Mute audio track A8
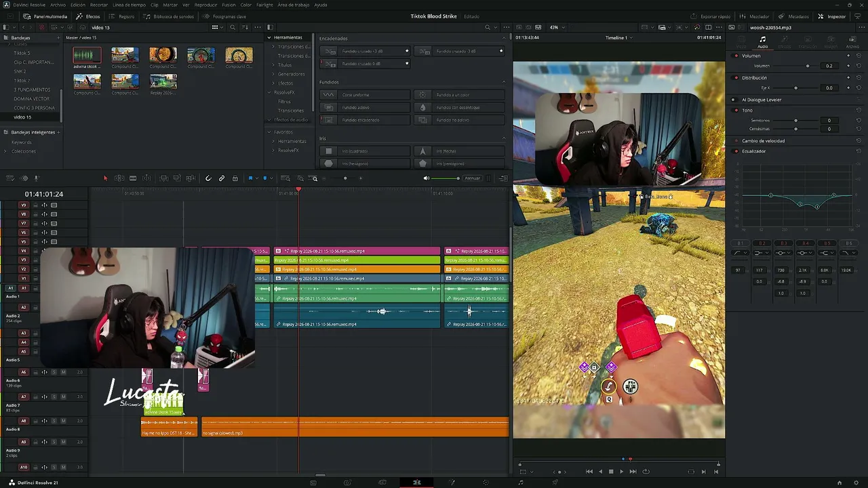This screenshot has height=488, width=868. coord(64,421)
